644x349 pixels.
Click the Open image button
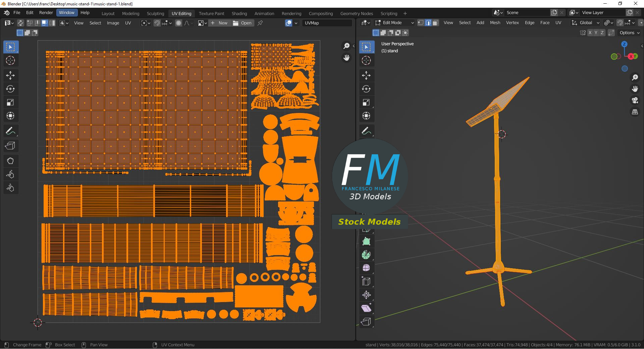coord(243,23)
